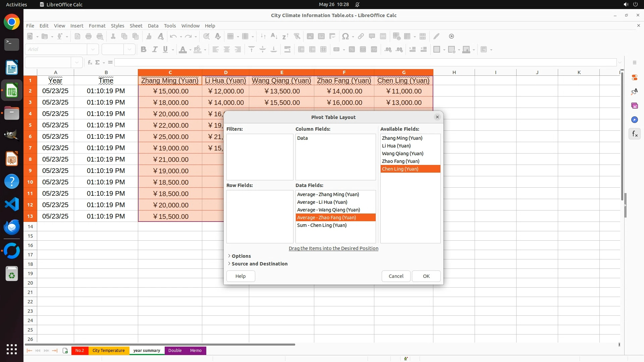The image size is (644, 362).
Task: Open sidebar Functions panel icon
Action: (635, 134)
